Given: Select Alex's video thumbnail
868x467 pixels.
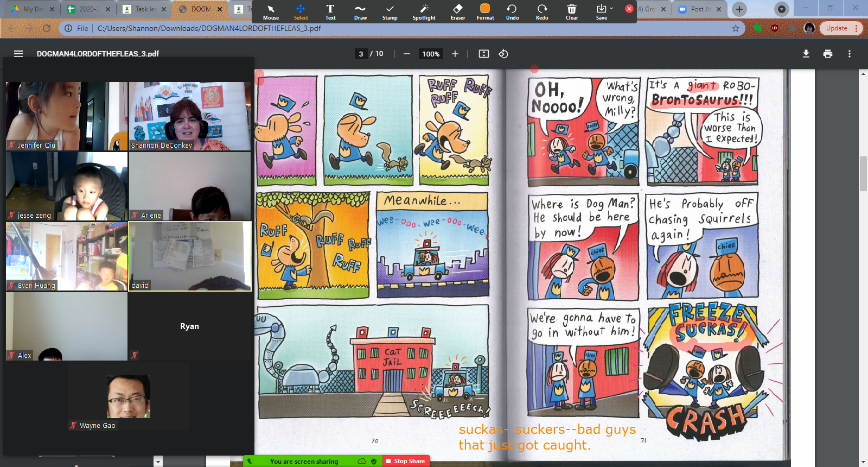Looking at the screenshot, I should pyautogui.click(x=67, y=326).
